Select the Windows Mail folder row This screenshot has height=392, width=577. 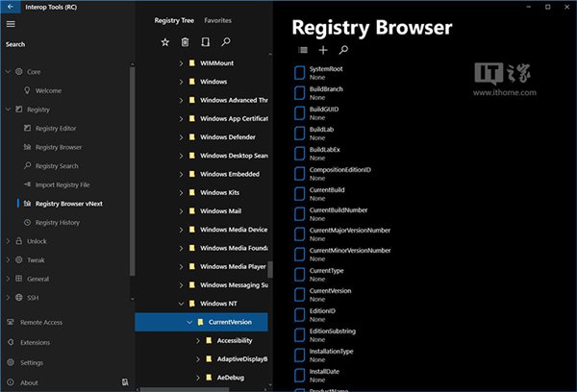202,211
